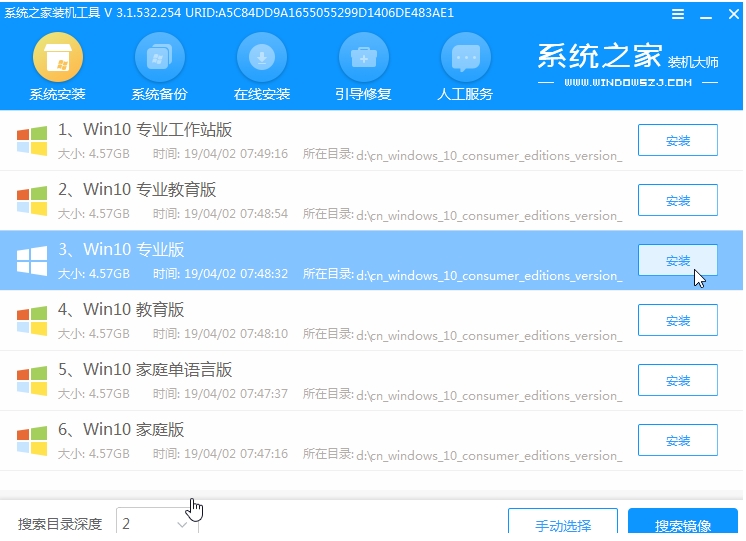The height and width of the screenshot is (541, 746).
Task: Open the 人工服务 chat icon
Action: click(x=466, y=57)
